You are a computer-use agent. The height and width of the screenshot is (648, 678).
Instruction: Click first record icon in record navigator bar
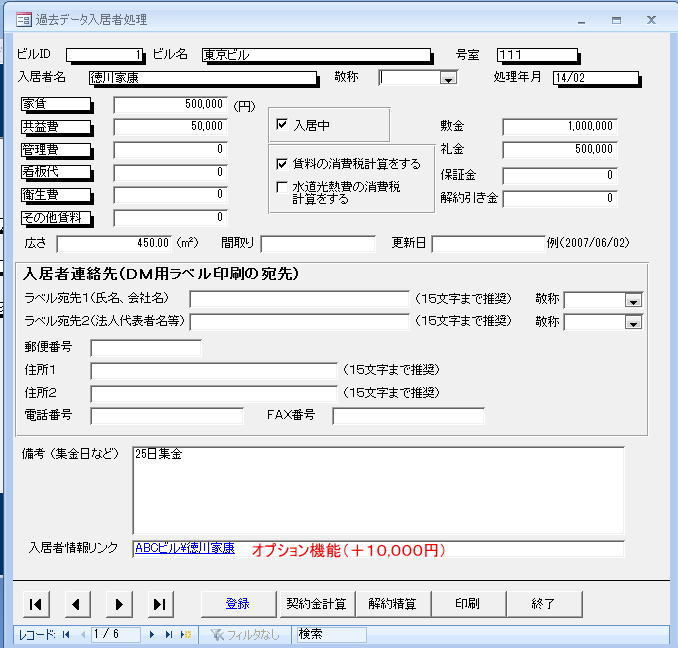(x=66, y=635)
